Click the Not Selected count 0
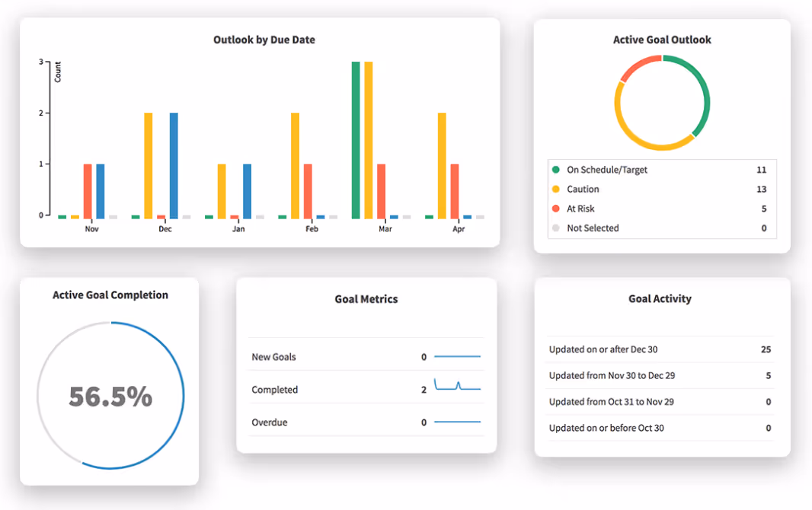Screen dimensions: 812x510 point(764,228)
